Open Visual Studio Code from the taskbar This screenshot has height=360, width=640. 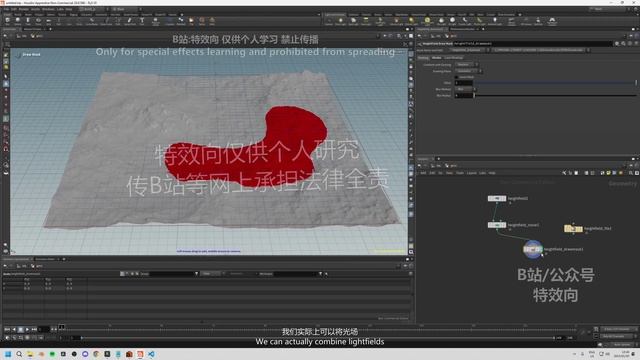[151, 354]
